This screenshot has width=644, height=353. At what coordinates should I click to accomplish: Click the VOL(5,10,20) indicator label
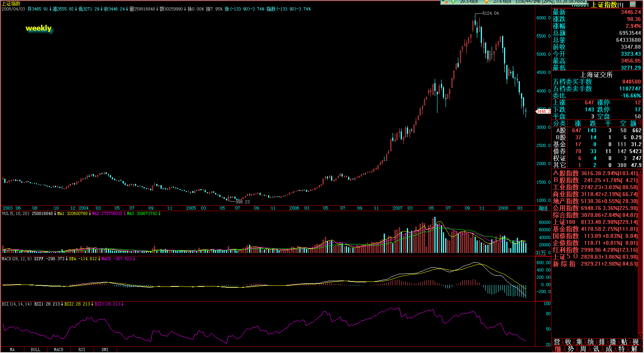pyautogui.click(x=16, y=213)
